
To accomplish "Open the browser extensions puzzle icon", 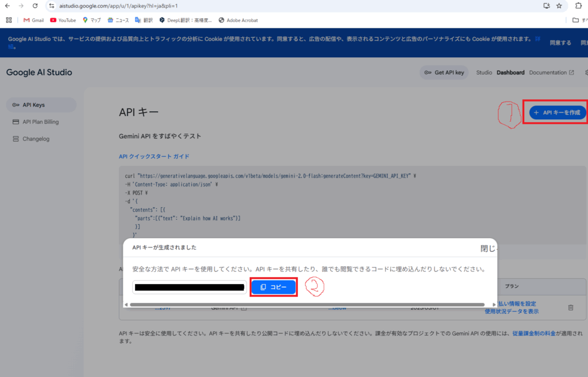I will point(579,6).
